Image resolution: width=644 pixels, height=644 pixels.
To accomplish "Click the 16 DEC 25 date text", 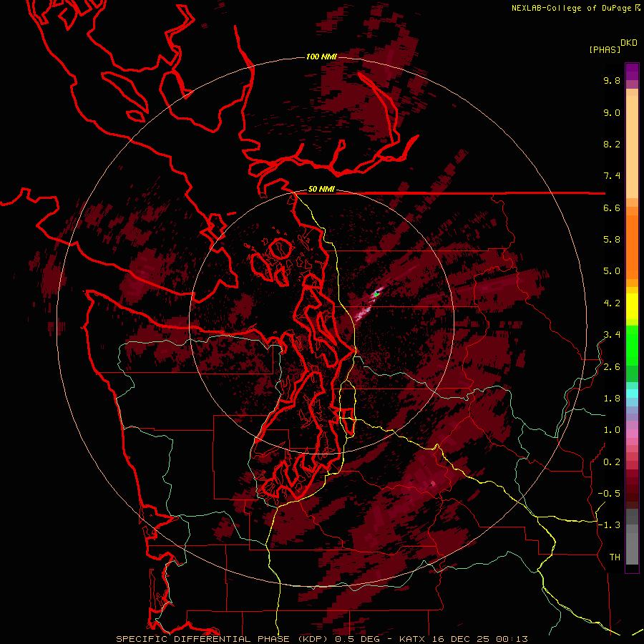I will [x=462, y=639].
